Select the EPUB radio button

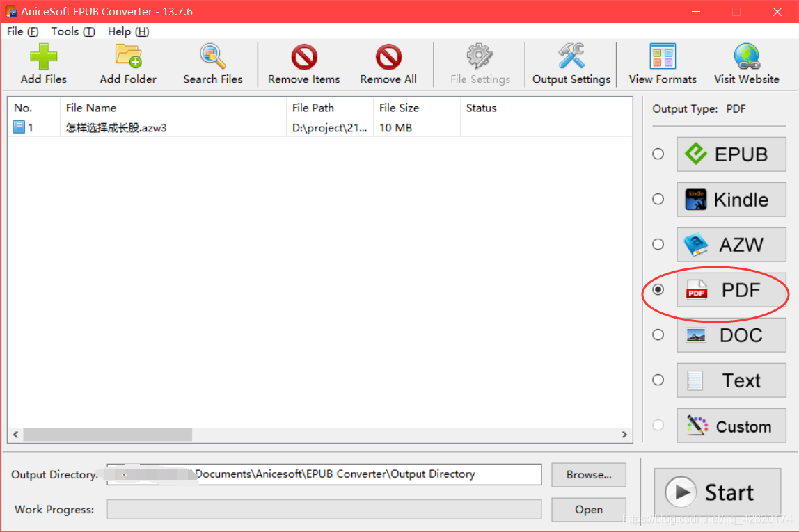point(658,154)
